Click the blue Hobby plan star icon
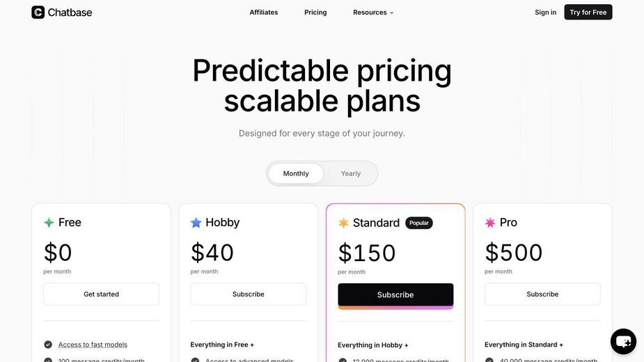 (196, 223)
